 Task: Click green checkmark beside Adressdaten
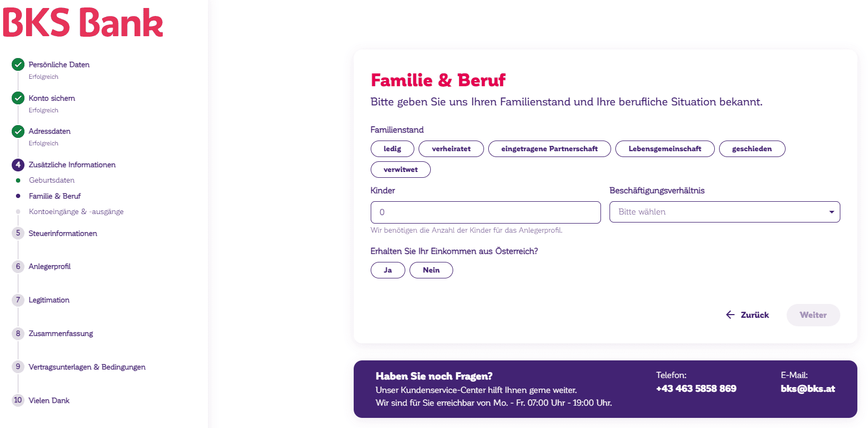click(18, 131)
